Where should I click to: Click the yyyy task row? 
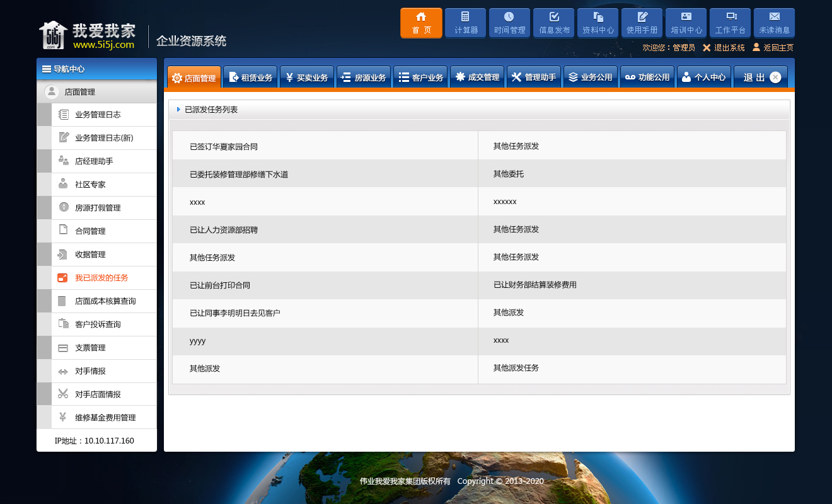coord(479,341)
